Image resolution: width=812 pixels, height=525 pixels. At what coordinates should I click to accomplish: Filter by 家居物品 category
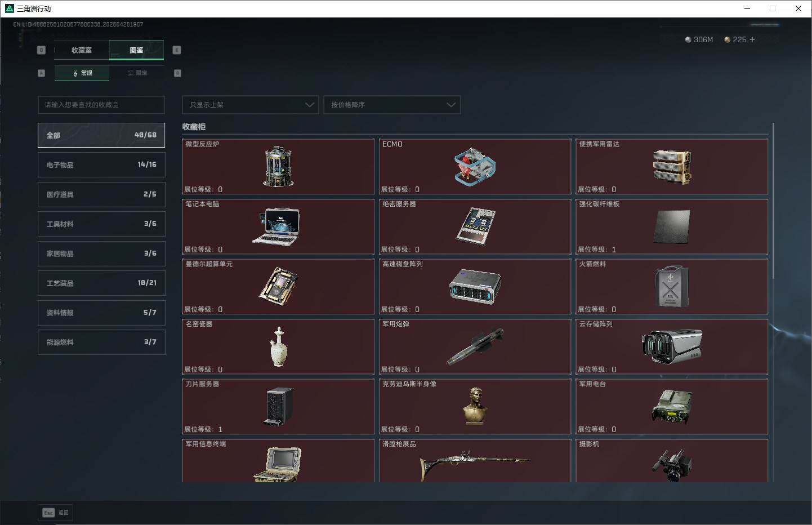[x=101, y=253]
